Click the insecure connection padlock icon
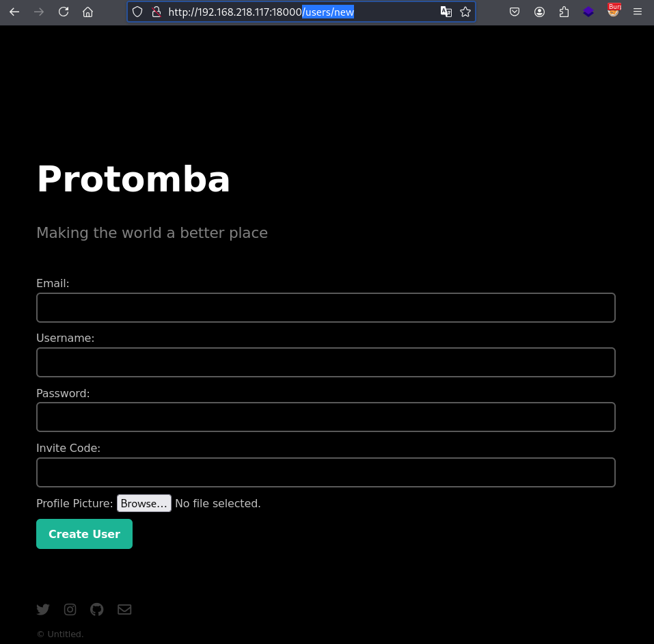654x644 pixels. pos(156,12)
